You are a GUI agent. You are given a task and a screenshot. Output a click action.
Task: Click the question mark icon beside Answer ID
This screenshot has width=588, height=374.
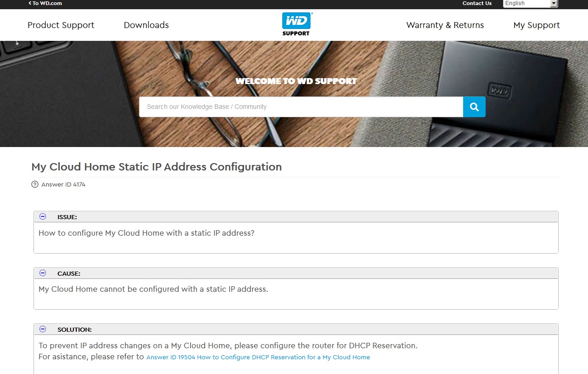[34, 184]
